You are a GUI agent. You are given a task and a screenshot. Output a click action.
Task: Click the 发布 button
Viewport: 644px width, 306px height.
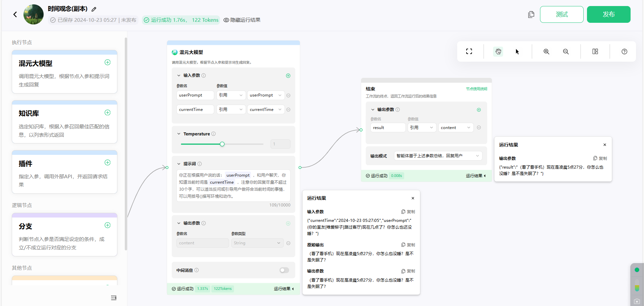click(x=609, y=14)
